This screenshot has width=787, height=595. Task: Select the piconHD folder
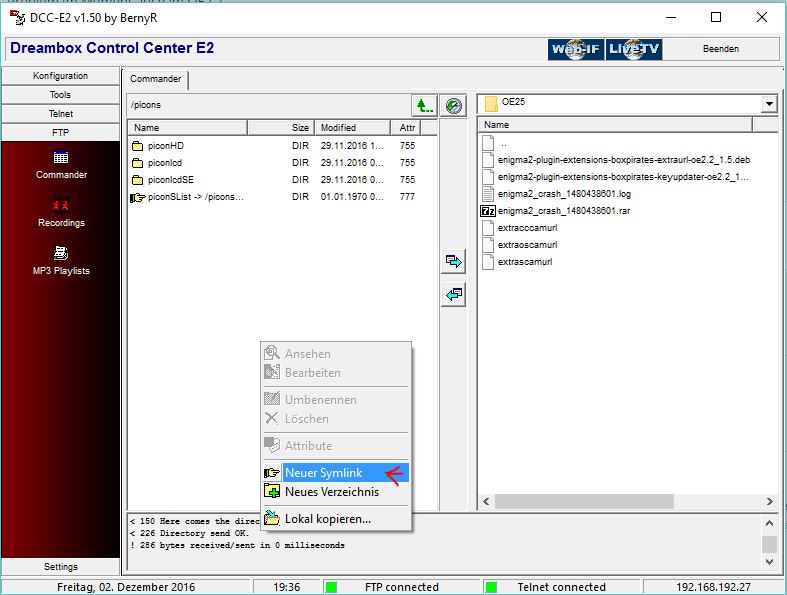coord(164,146)
